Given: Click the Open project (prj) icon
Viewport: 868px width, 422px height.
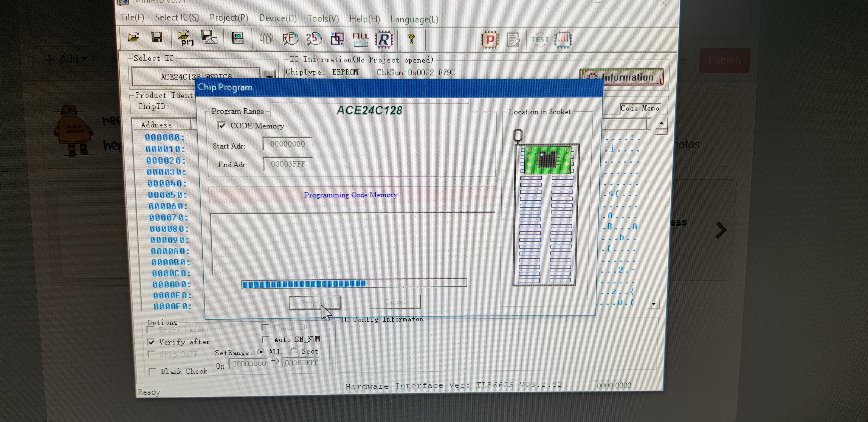Looking at the screenshot, I should [185, 38].
